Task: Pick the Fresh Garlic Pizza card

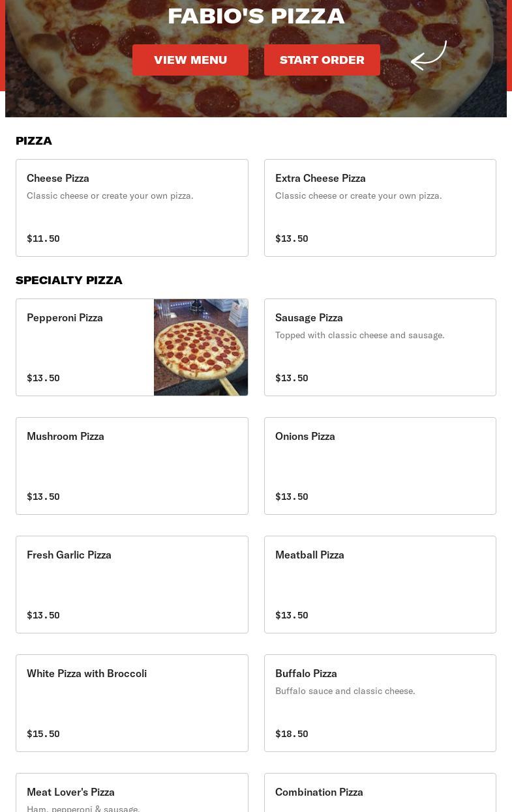Action: point(132,584)
